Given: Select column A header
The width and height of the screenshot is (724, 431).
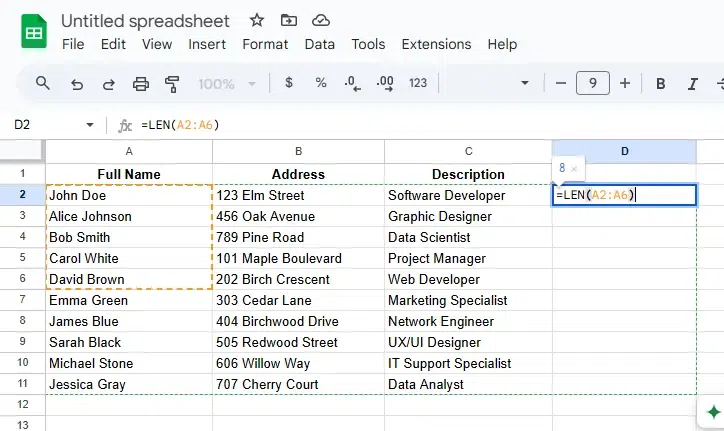Looking at the screenshot, I should coord(129,152).
